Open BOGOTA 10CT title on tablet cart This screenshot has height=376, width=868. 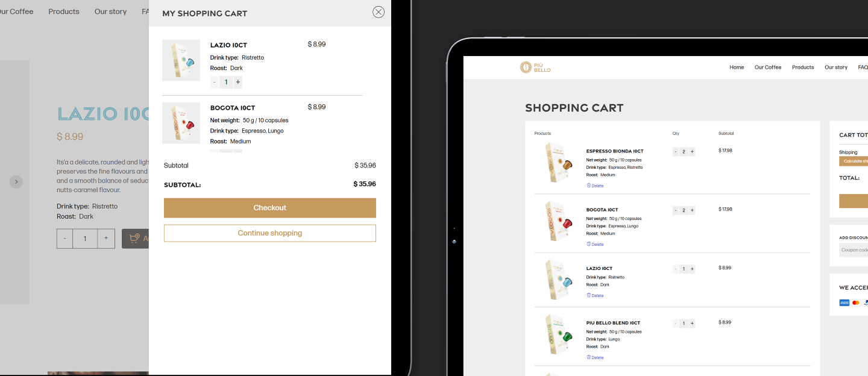coord(602,210)
